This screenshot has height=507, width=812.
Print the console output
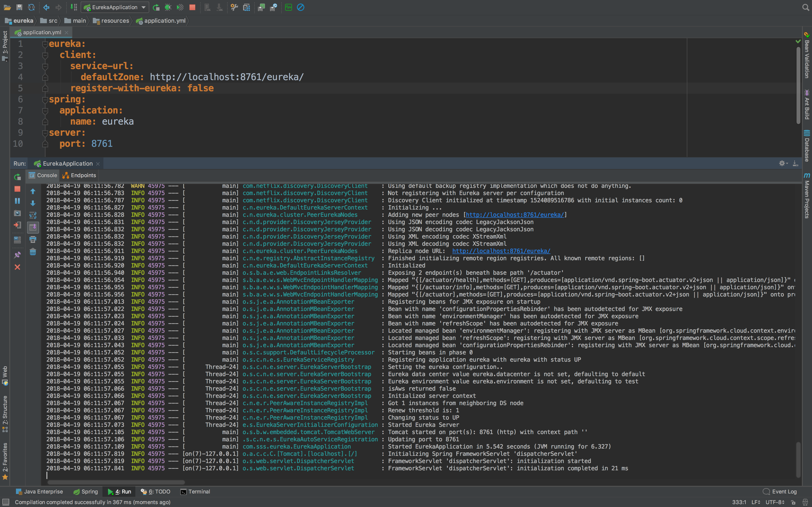click(x=33, y=239)
